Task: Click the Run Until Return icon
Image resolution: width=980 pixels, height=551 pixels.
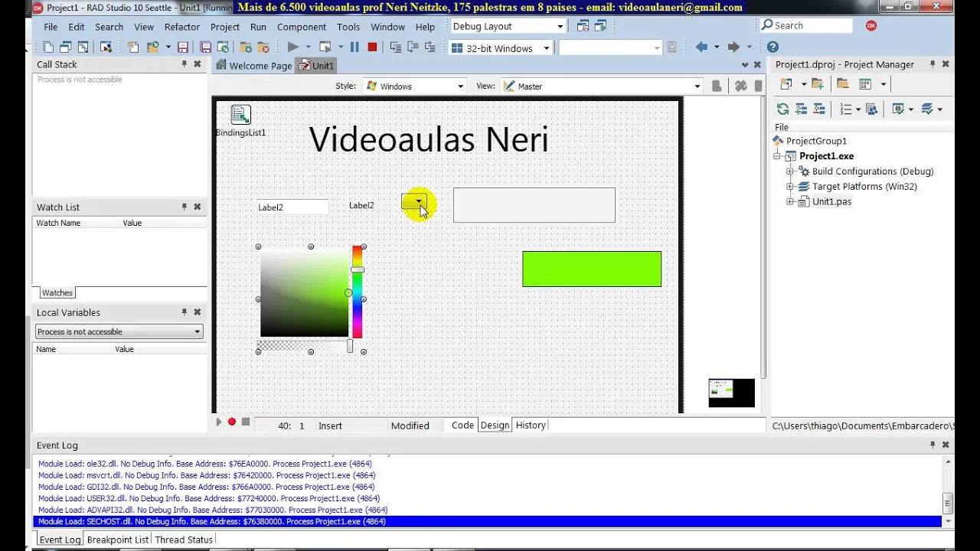Action: click(x=430, y=47)
